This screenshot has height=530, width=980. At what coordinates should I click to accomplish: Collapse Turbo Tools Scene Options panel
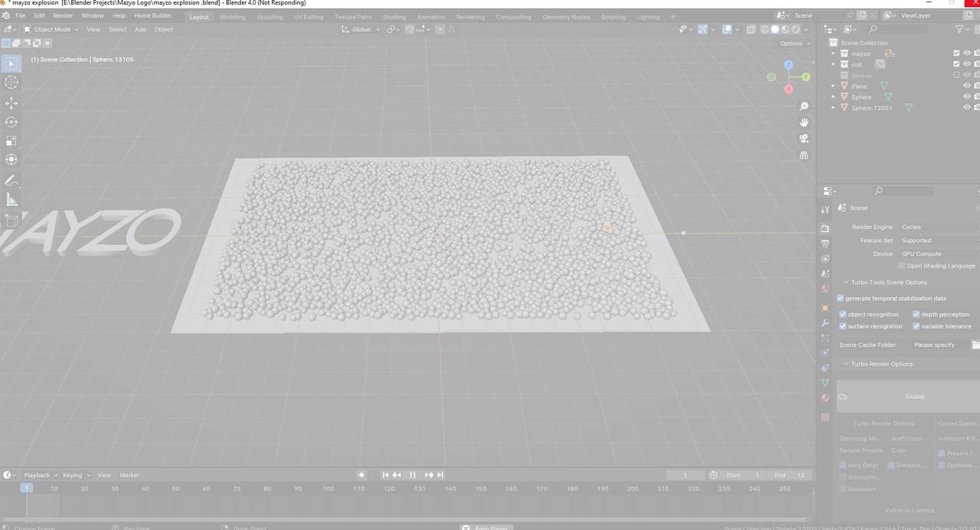(888, 282)
